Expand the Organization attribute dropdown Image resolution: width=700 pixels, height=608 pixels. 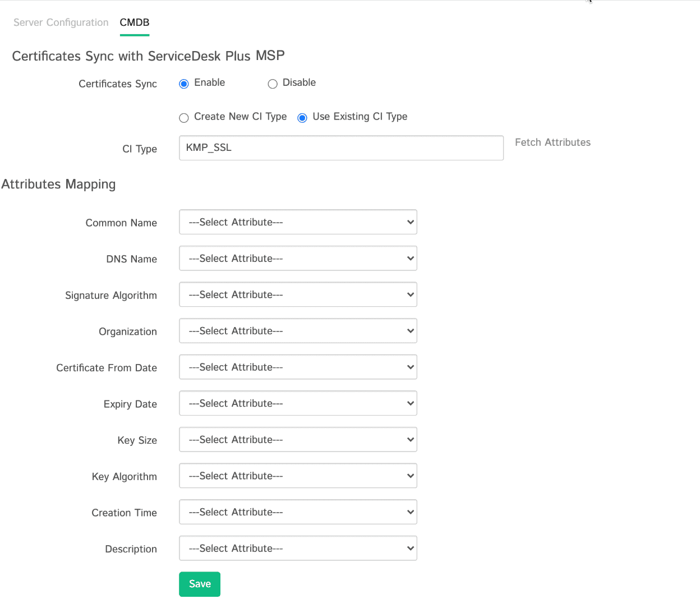(x=298, y=331)
